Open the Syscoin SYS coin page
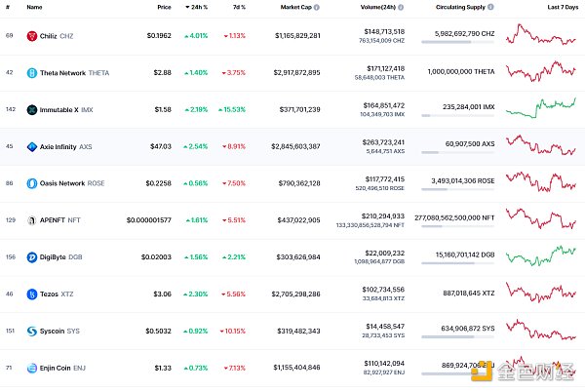Screen dimensions: 585x392 point(59,332)
